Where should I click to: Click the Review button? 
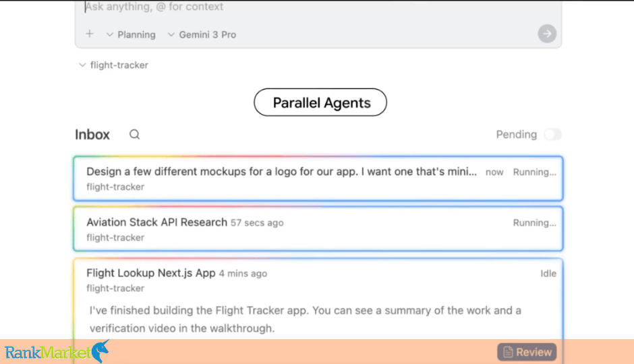[x=527, y=352]
